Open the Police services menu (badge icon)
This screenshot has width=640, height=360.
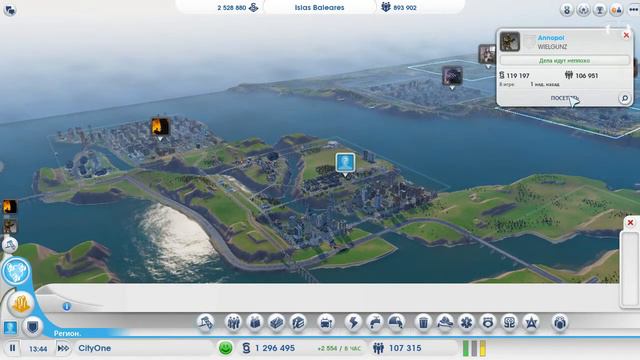pyautogui.click(x=488, y=323)
